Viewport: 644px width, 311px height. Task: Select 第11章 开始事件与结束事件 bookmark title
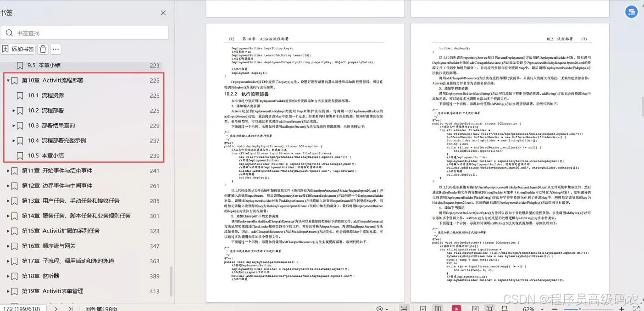tap(57, 171)
